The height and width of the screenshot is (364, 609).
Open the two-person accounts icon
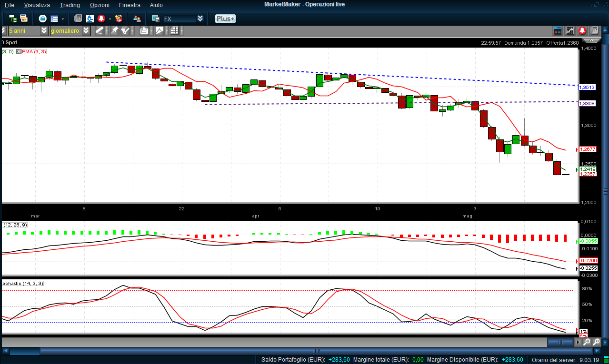coord(137,19)
